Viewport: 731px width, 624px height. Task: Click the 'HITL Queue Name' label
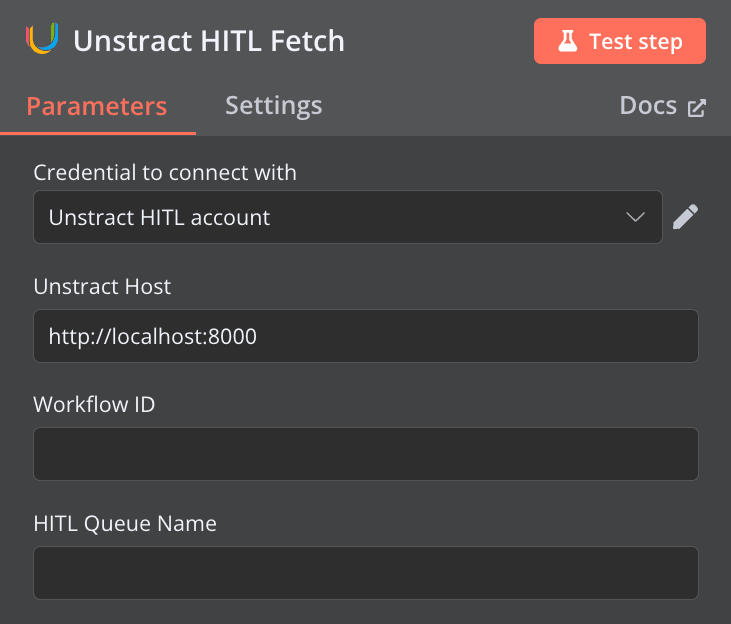coord(125,524)
